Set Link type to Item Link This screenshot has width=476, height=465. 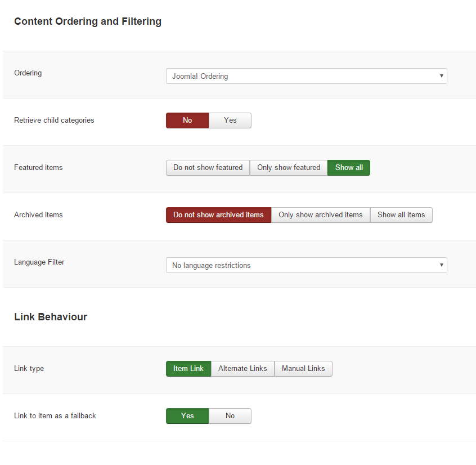point(188,369)
